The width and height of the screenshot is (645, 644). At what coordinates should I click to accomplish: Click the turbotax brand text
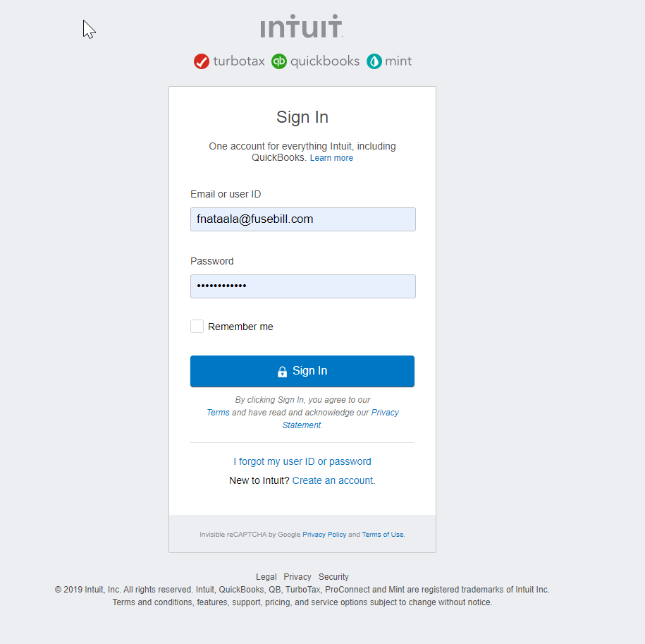click(239, 61)
